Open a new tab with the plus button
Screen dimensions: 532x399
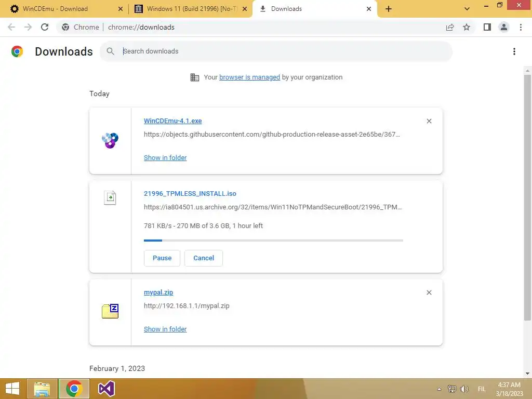(389, 9)
